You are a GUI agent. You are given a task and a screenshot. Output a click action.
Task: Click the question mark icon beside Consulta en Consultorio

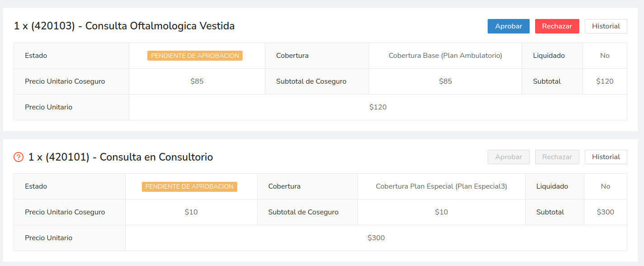pyautogui.click(x=19, y=157)
